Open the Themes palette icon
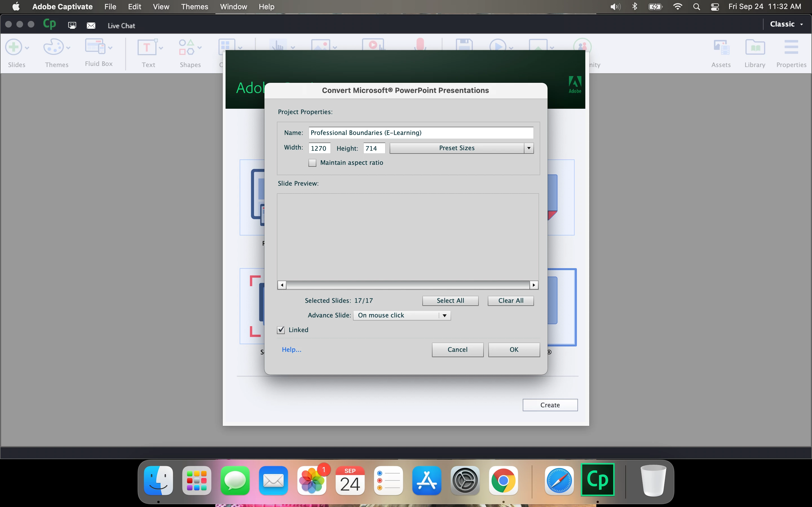The width and height of the screenshot is (812, 507). click(54, 47)
